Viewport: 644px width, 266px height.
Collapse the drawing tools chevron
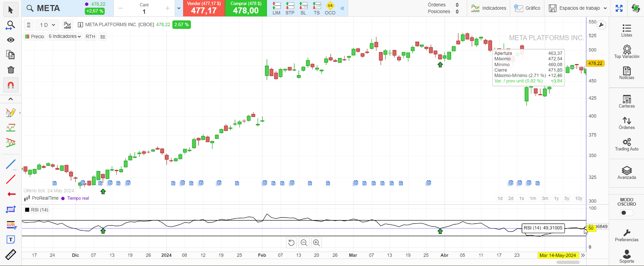click(x=11, y=99)
